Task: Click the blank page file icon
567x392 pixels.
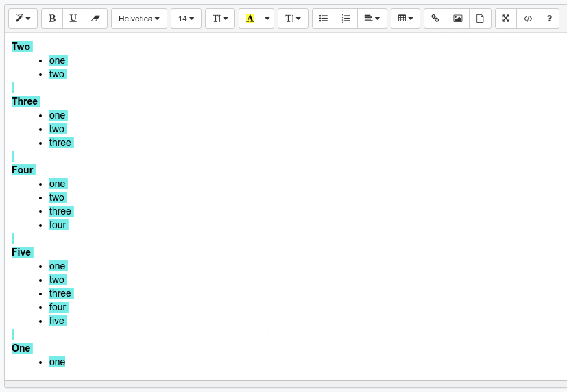Action: (480, 19)
